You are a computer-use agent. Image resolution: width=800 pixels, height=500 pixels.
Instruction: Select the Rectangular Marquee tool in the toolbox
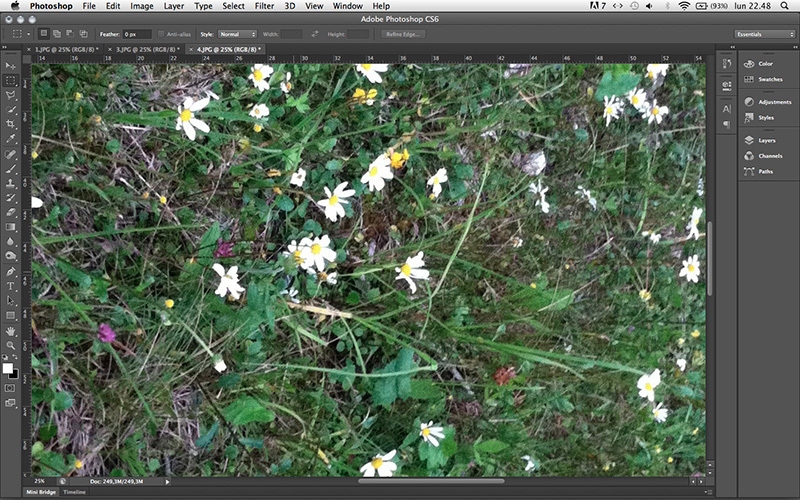[x=10, y=81]
